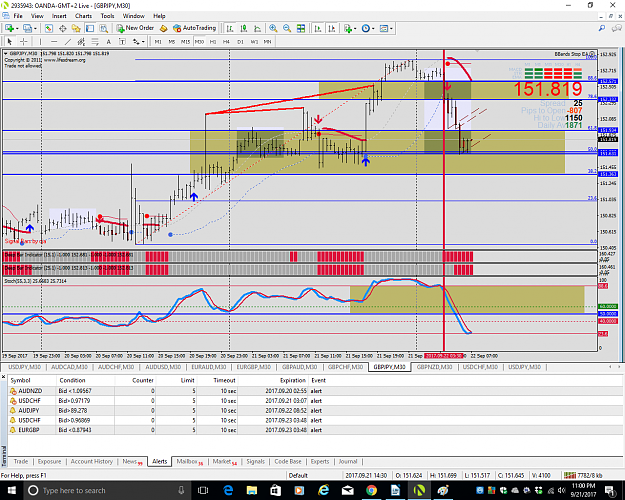Expand the Indicators dropdown arrow
This screenshot has width=625, height=500.
(x=355, y=29)
